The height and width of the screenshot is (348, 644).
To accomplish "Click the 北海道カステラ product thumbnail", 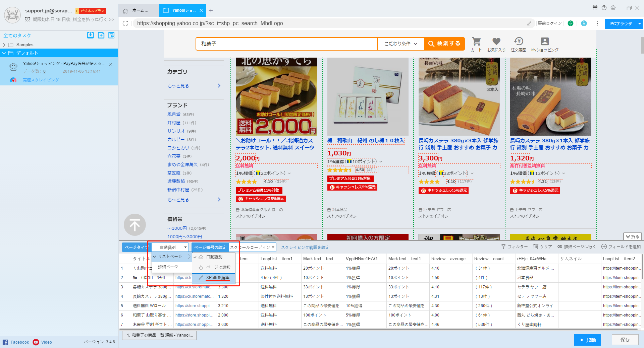I will 276,96.
